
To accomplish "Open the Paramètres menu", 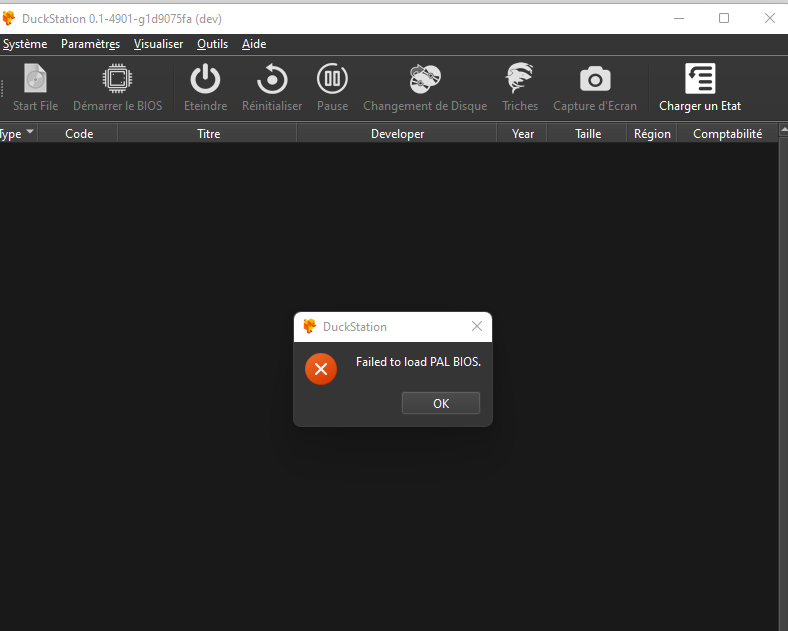I will (90, 44).
